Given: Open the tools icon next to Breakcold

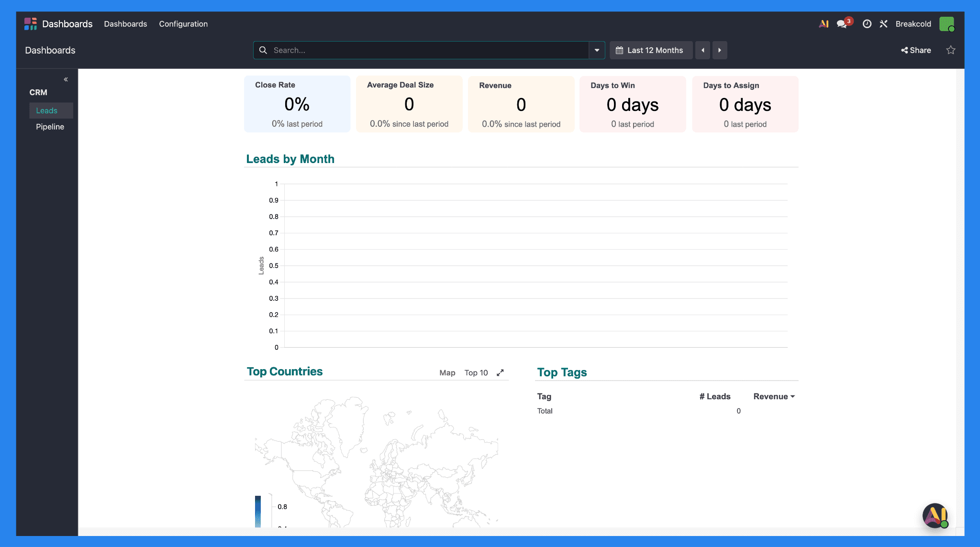Looking at the screenshot, I should point(883,23).
